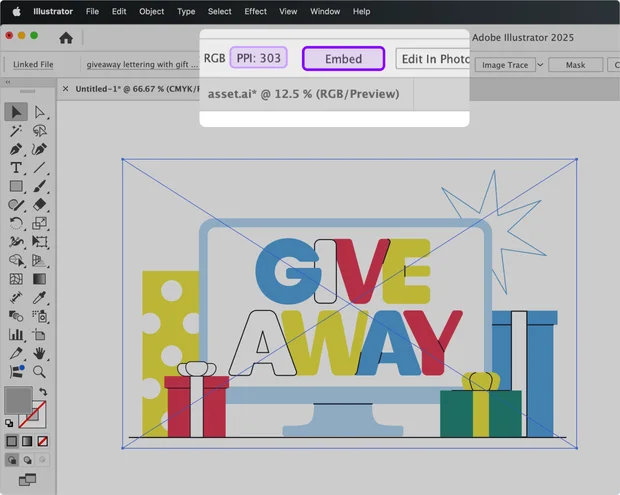Select the Direct Selection tool
Screen dimensions: 620x495
pos(40,112)
